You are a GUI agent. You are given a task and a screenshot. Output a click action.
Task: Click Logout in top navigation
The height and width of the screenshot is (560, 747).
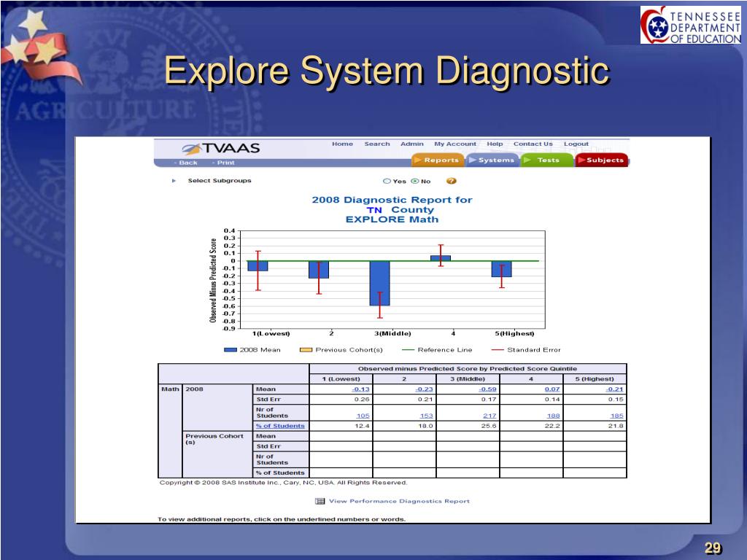click(x=576, y=144)
